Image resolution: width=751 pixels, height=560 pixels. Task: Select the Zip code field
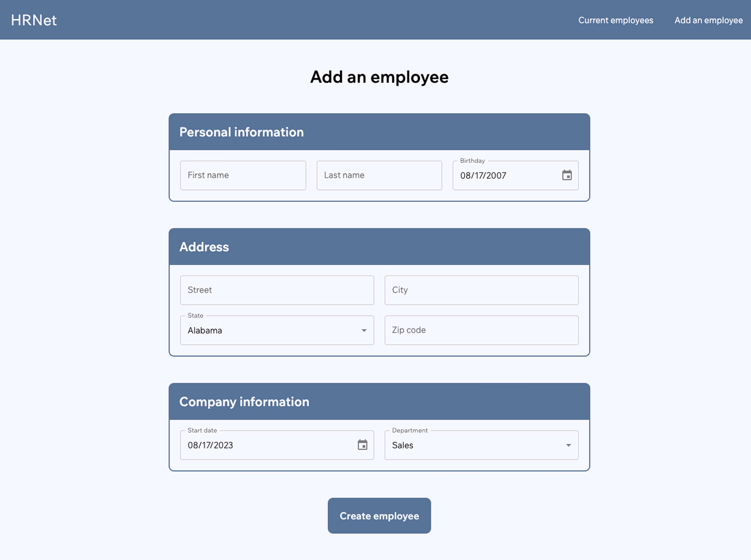coord(481,330)
